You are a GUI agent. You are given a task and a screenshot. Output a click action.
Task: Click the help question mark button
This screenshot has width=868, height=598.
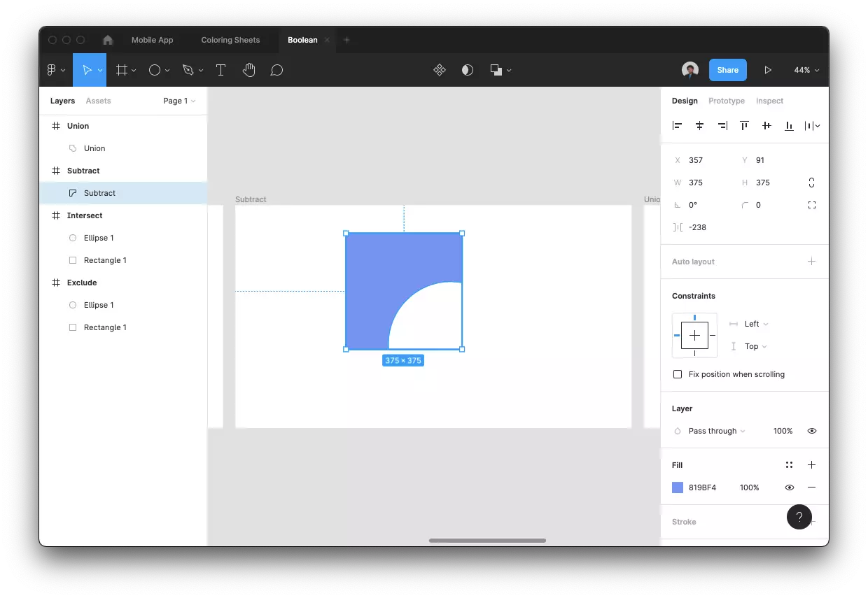799,517
